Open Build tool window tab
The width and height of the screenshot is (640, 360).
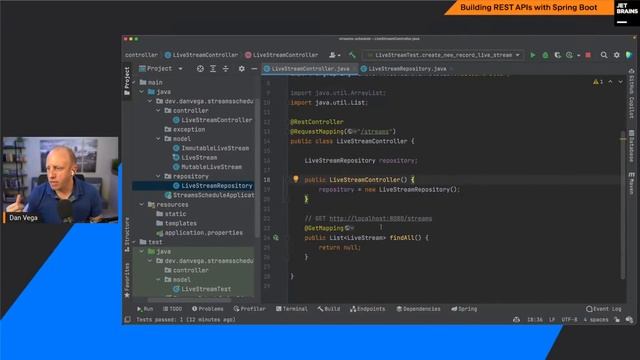pos(329,309)
